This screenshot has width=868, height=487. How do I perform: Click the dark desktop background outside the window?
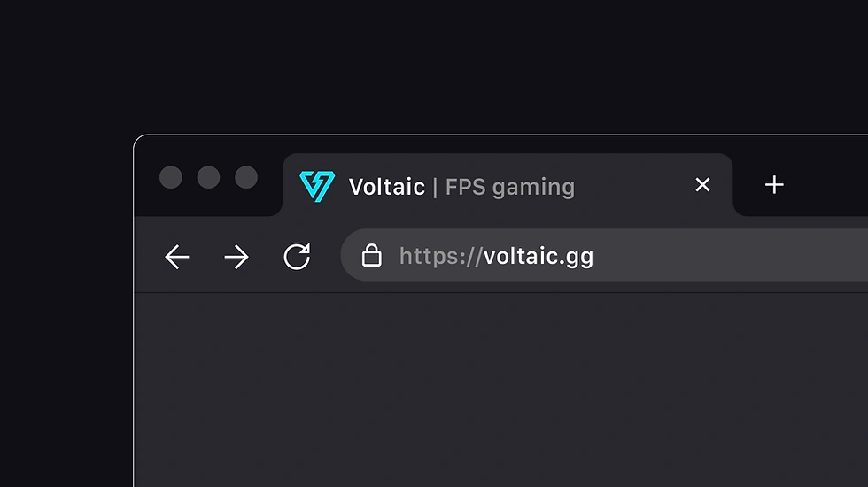coord(62,266)
